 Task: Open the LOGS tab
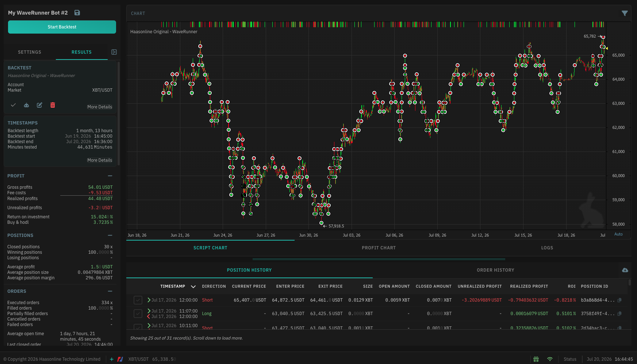(547, 248)
